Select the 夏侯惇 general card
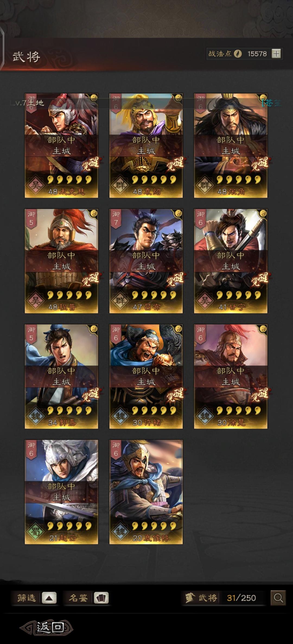The image size is (293, 644). (x=146, y=492)
